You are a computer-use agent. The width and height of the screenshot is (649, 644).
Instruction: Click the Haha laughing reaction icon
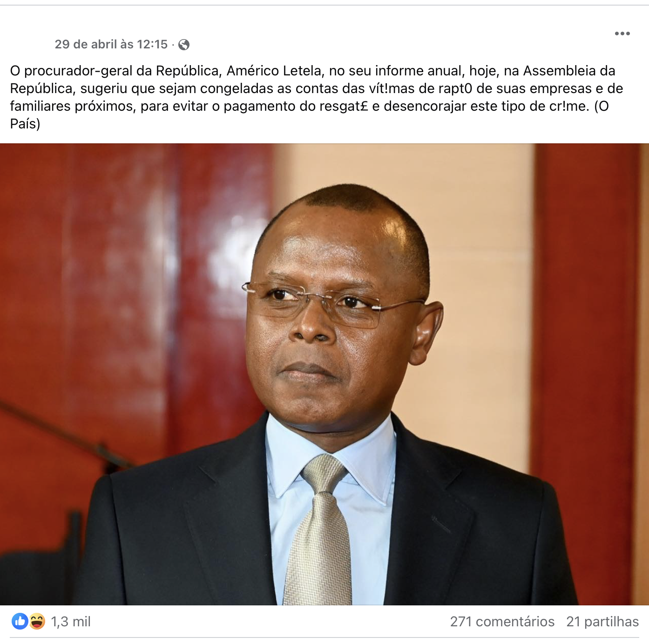(x=37, y=621)
